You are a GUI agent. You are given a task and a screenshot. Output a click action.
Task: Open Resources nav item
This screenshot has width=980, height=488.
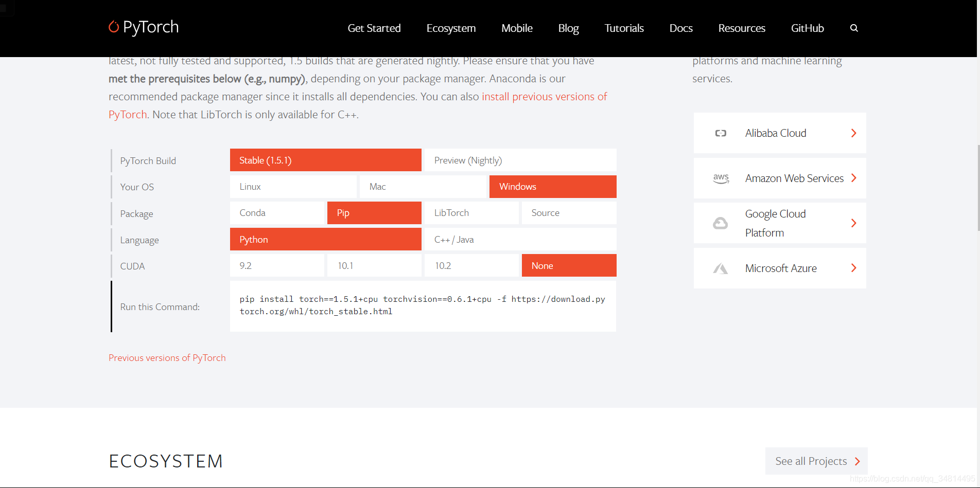[x=742, y=28]
